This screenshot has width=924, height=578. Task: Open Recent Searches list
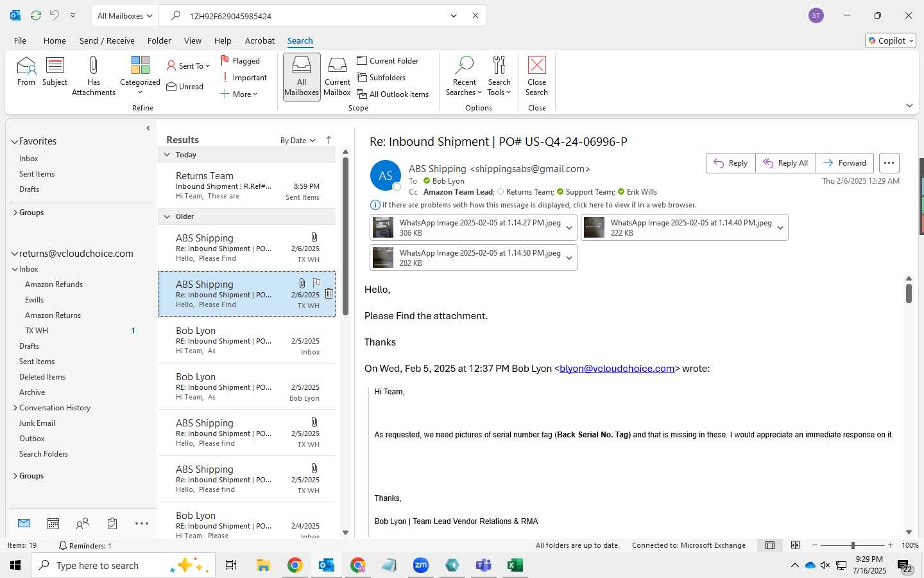click(464, 76)
